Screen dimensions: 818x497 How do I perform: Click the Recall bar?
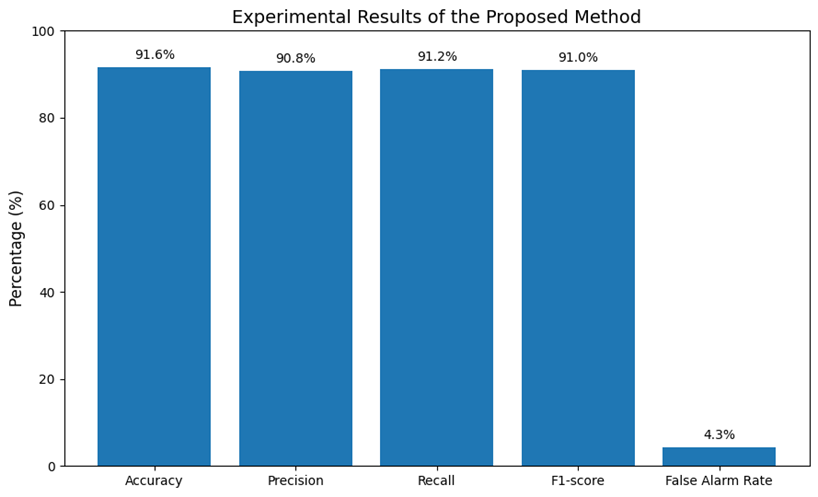pos(436,267)
